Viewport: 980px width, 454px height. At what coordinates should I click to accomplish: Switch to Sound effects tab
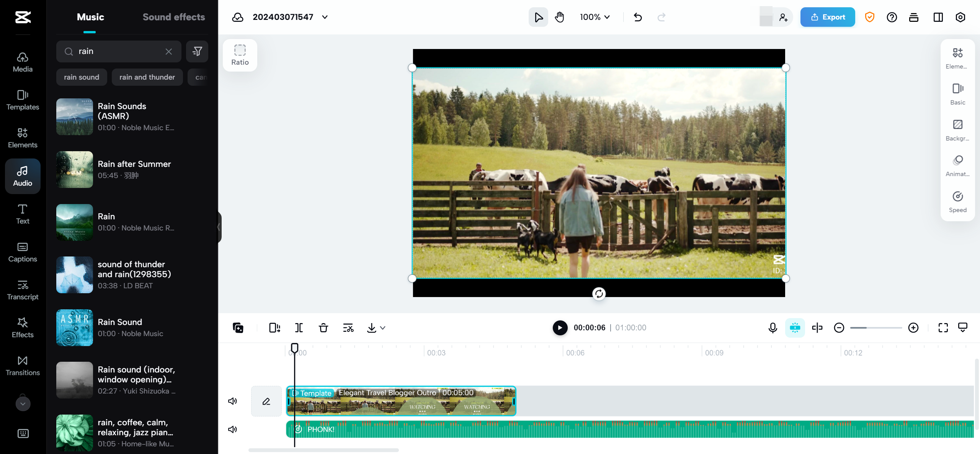(174, 17)
